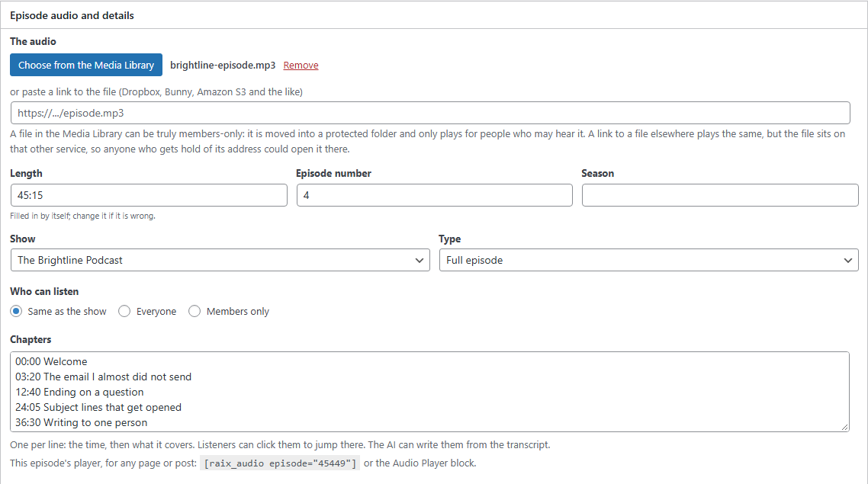Viewport: 868px width, 484px height.
Task: Focus the Length field showing 45:15
Action: point(149,195)
